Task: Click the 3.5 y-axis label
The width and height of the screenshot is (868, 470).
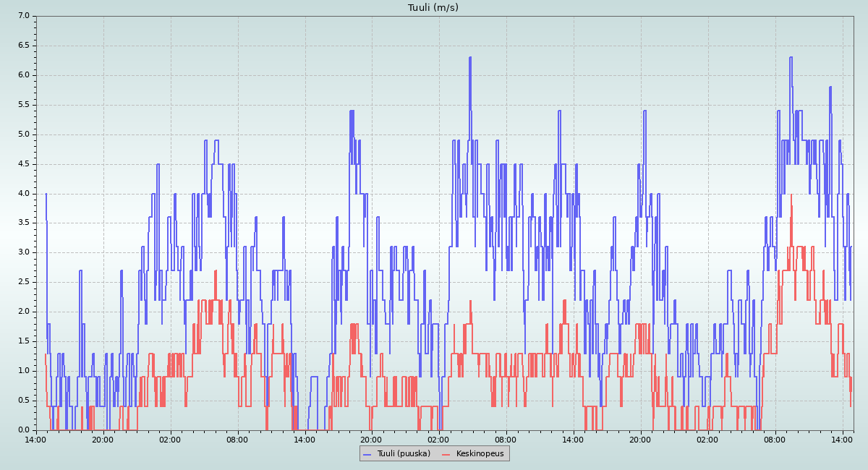Action: [24, 223]
